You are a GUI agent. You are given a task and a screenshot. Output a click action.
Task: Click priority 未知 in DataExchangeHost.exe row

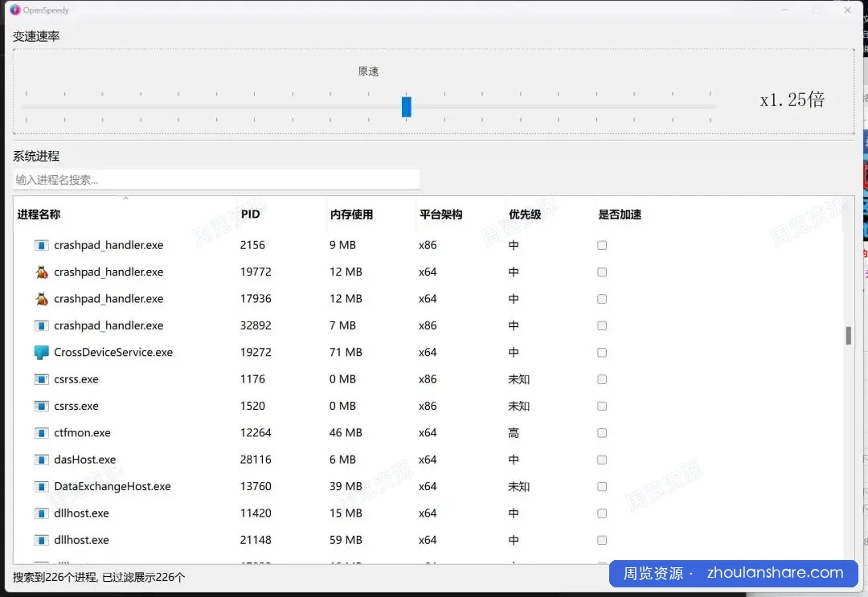tap(518, 486)
